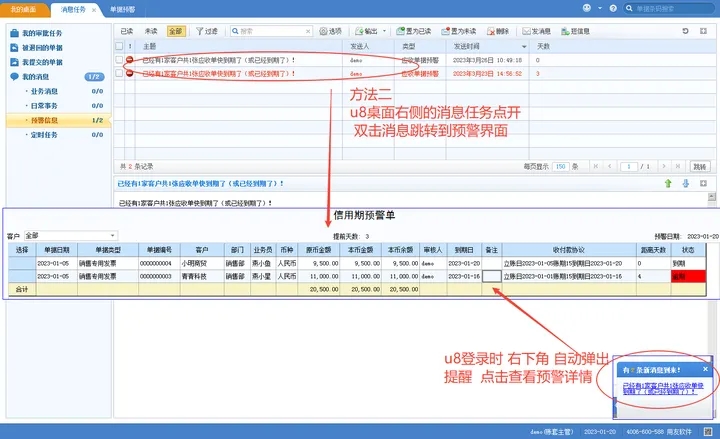720x439 pixels.
Task: Select 业务消息 sub-item
Action: click(44, 91)
